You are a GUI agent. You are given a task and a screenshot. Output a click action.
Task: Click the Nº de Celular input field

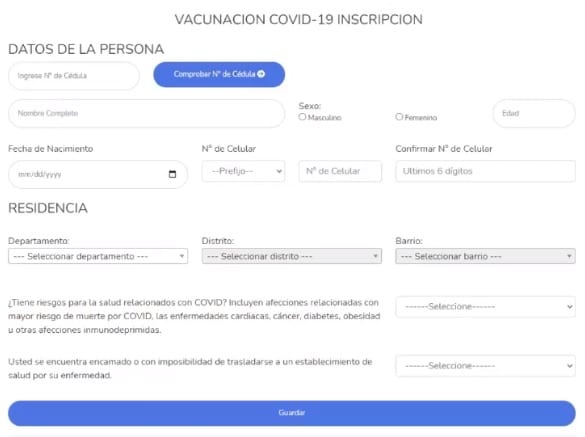(340, 171)
